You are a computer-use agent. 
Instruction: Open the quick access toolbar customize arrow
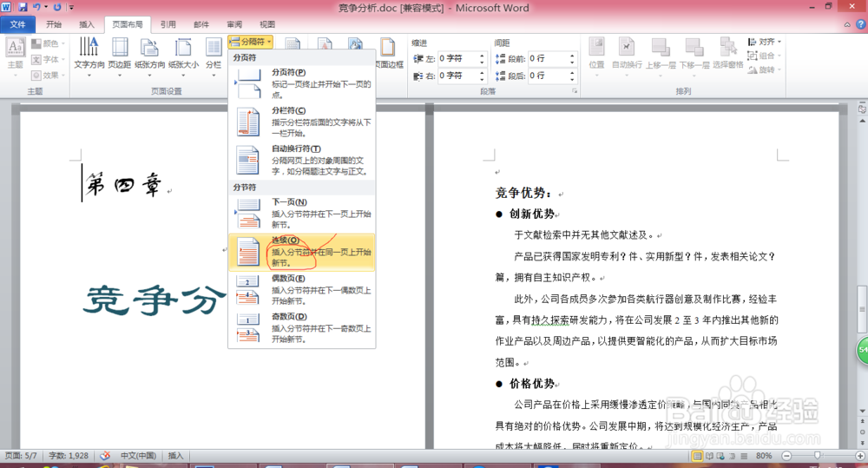tap(71, 8)
